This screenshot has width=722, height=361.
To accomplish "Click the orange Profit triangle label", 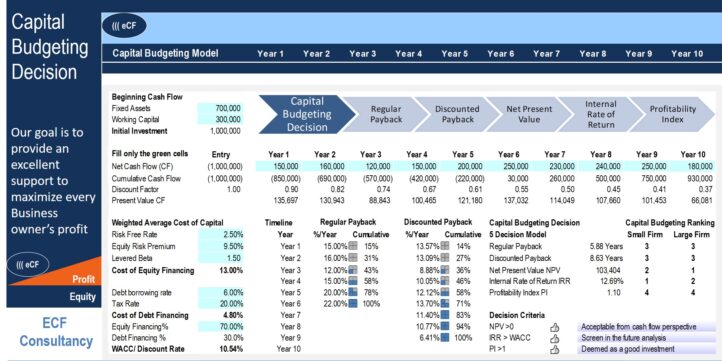I will point(83,279).
